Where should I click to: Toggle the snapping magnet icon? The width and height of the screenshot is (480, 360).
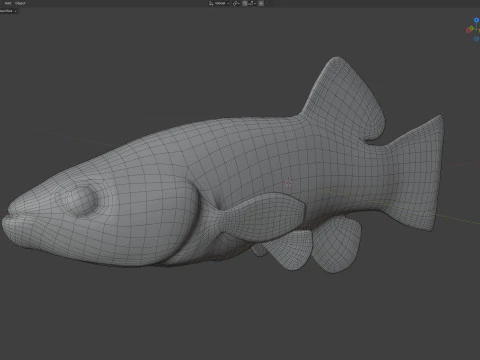coord(245,3)
